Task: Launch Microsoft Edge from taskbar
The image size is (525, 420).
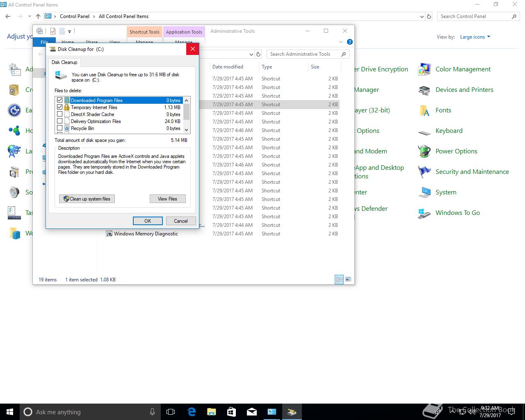Action: coord(192,412)
